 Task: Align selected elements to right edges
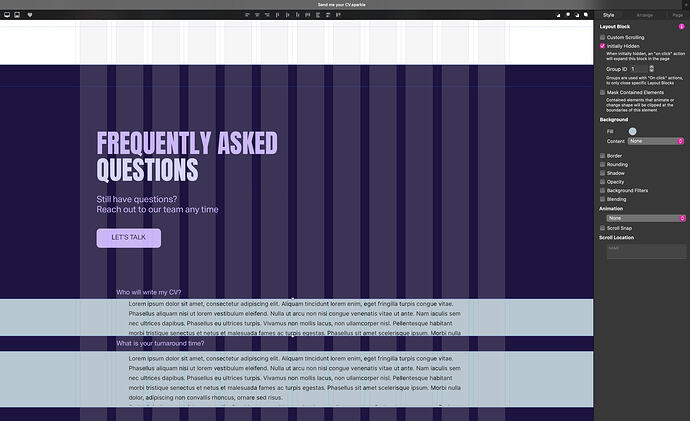[268, 15]
